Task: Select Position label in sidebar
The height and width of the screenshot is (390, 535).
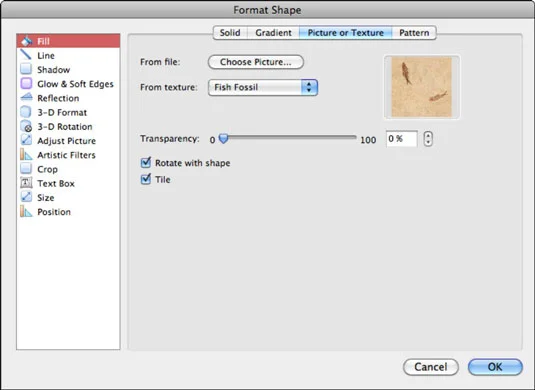Action: (x=54, y=212)
